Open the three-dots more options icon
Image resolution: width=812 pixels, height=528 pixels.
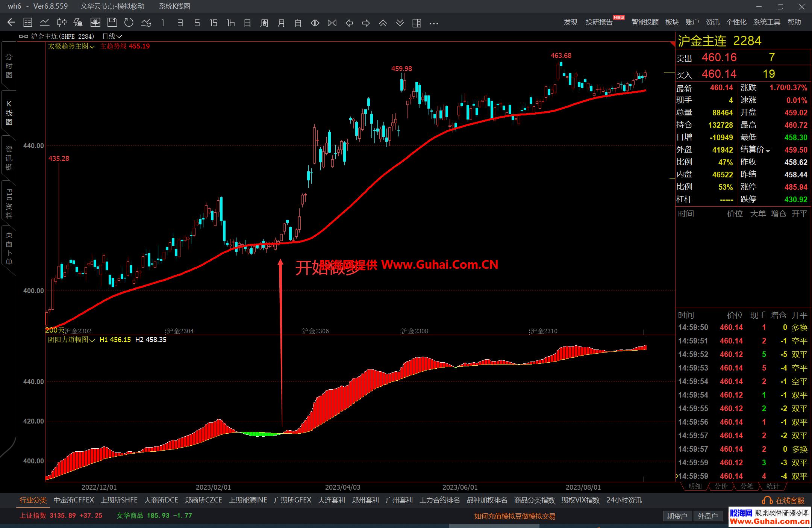[x=434, y=23]
